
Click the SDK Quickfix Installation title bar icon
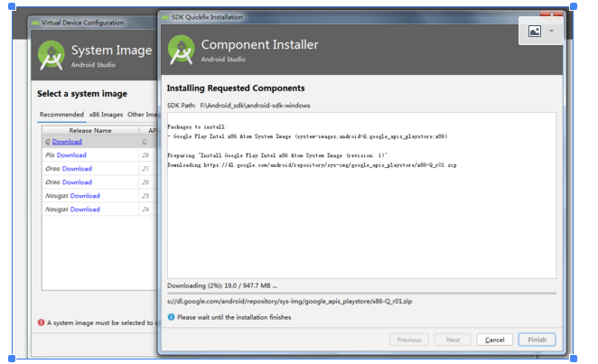[x=165, y=17]
